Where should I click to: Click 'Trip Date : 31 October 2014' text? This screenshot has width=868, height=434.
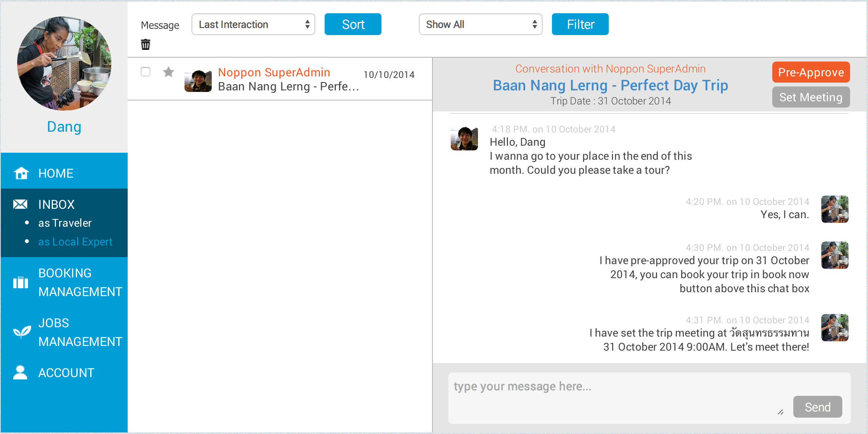pos(610,101)
